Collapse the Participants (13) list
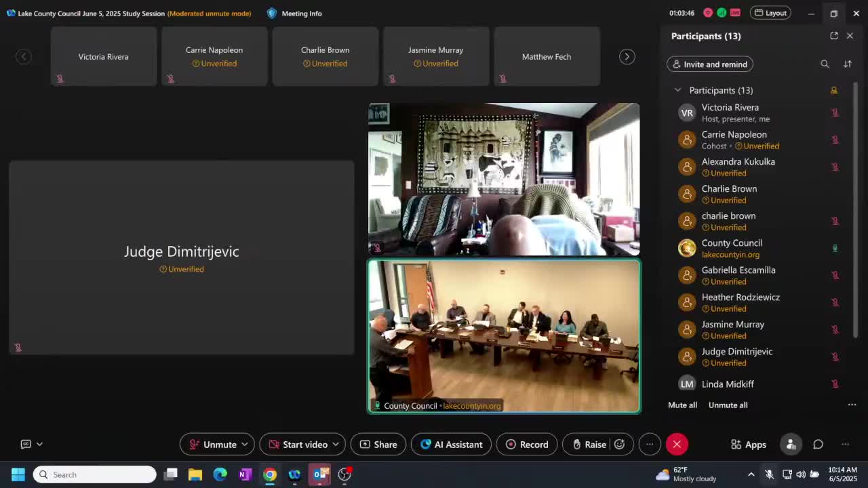868x488 pixels. pyautogui.click(x=677, y=90)
